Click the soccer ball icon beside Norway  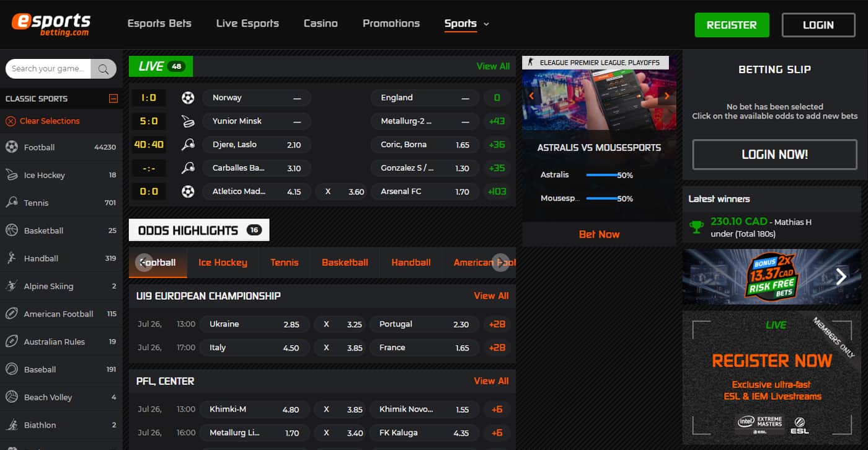[188, 97]
